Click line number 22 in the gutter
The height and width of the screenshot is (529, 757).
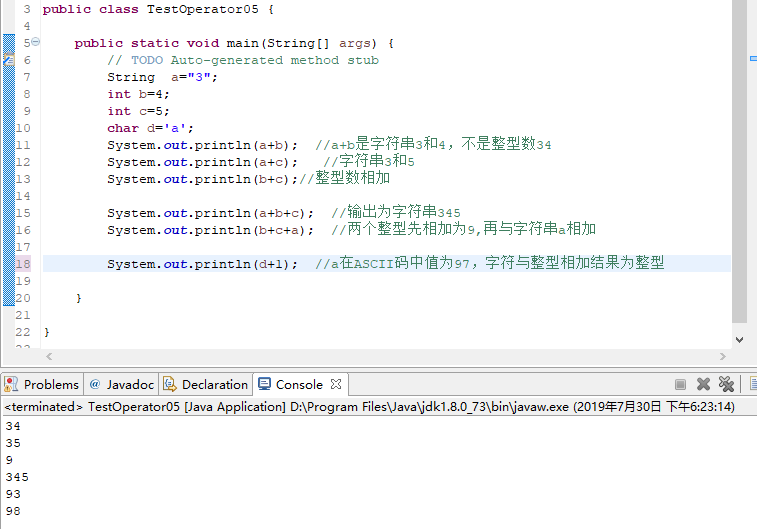(x=23, y=332)
